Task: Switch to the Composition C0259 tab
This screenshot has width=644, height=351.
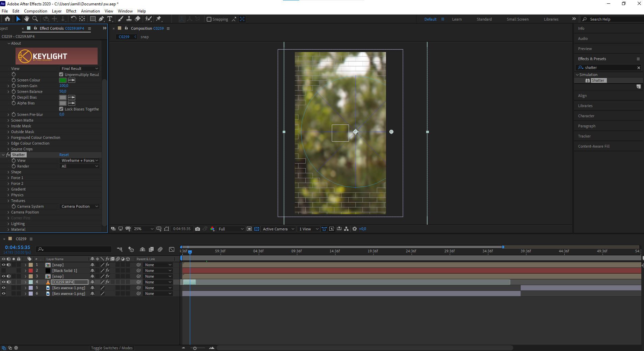Action: click(x=145, y=28)
